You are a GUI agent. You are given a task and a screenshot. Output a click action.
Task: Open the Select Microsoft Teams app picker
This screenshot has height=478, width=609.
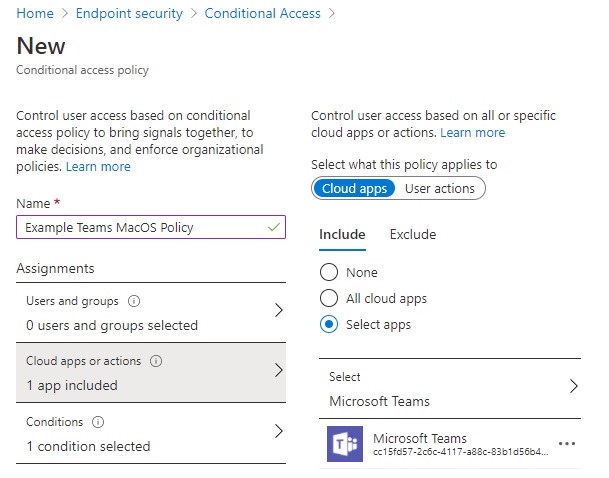click(450, 388)
